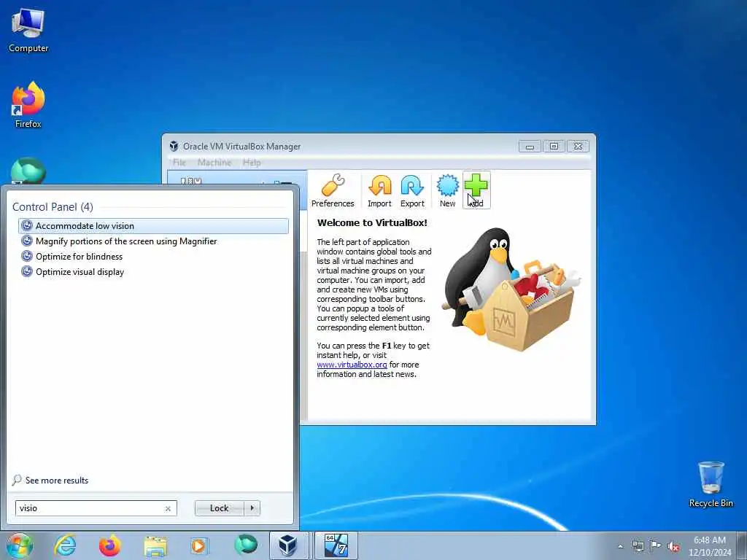Viewport: 747px width, 560px height.
Task: Click the green globe taskbar icon
Action: (x=246, y=545)
